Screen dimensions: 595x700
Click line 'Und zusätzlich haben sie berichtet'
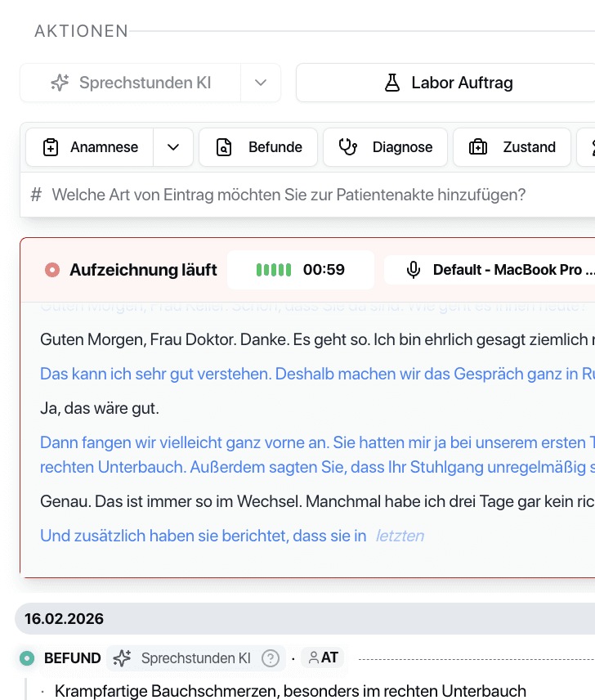pyautogui.click(x=203, y=536)
